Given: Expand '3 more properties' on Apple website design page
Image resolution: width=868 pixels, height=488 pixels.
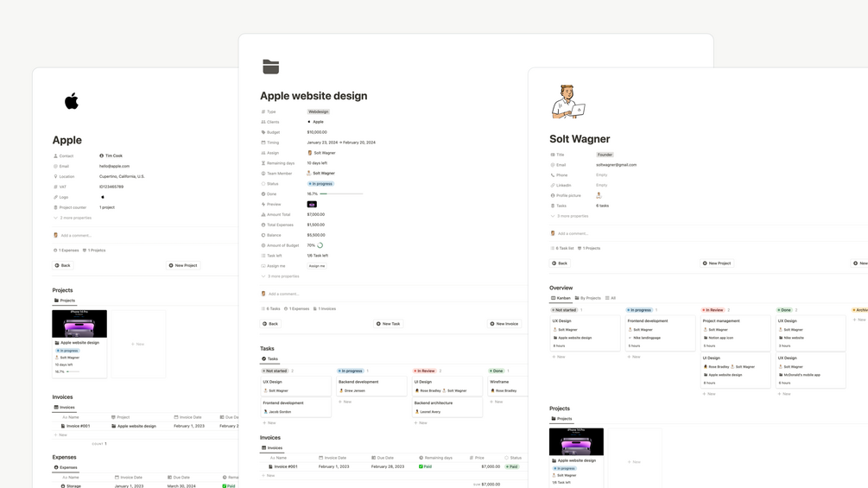Looking at the screenshot, I should pyautogui.click(x=280, y=276).
